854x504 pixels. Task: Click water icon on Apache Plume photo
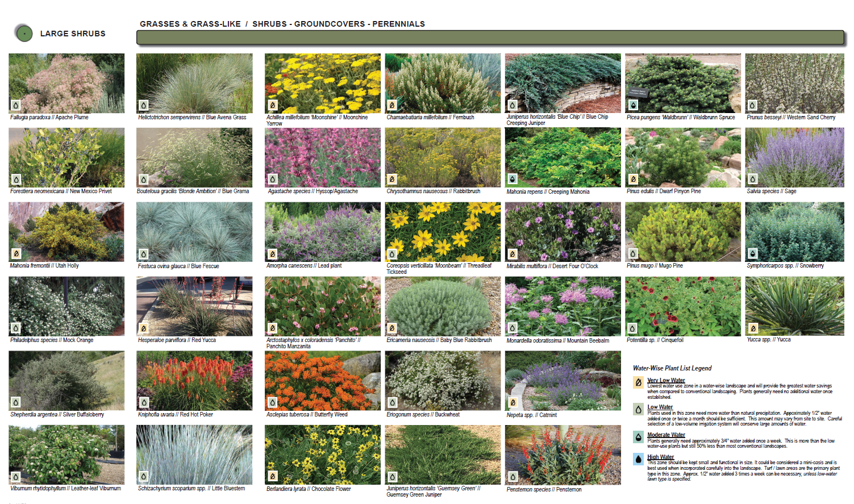[x=16, y=105]
